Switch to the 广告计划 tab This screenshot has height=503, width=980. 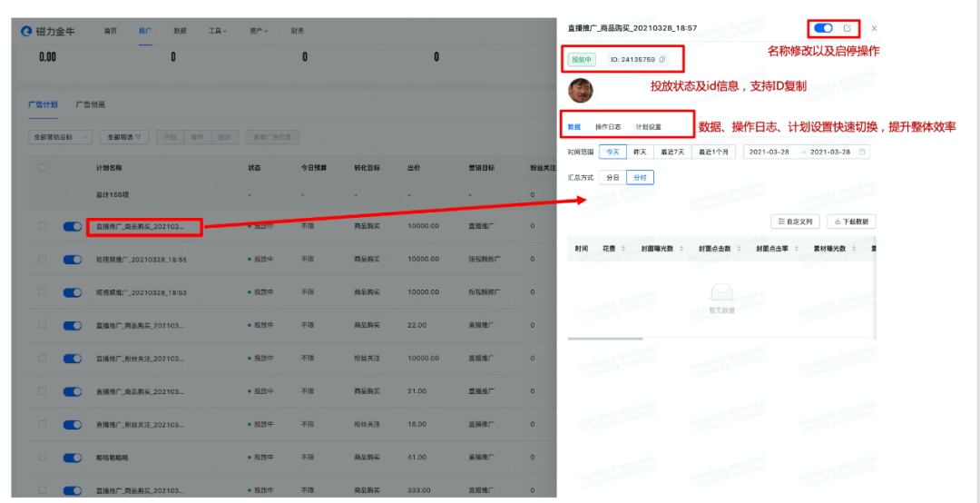(x=44, y=105)
